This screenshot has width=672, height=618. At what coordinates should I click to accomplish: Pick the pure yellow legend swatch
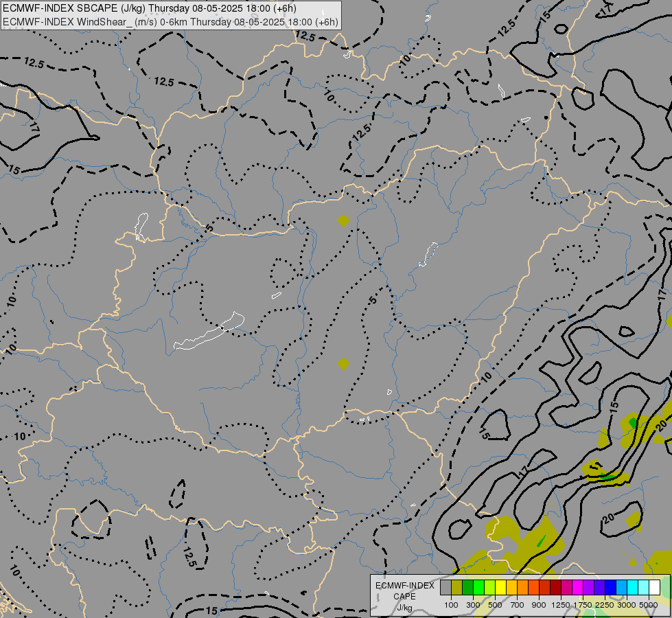coord(500,588)
